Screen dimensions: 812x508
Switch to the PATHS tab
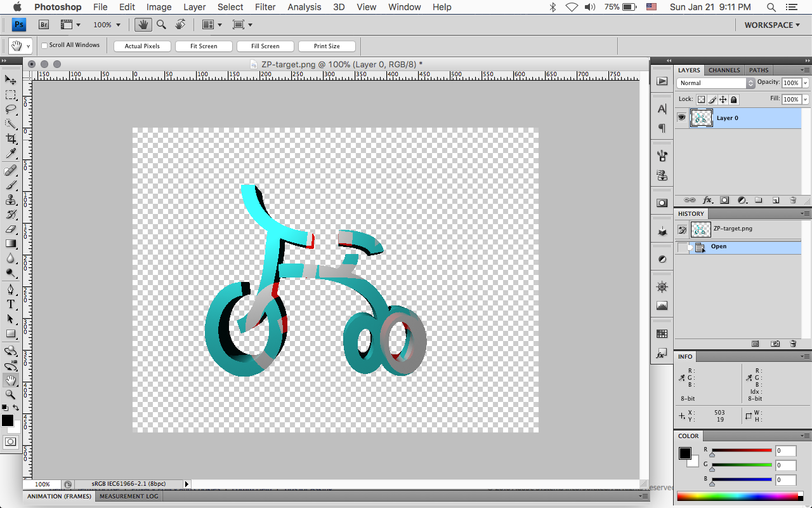759,70
